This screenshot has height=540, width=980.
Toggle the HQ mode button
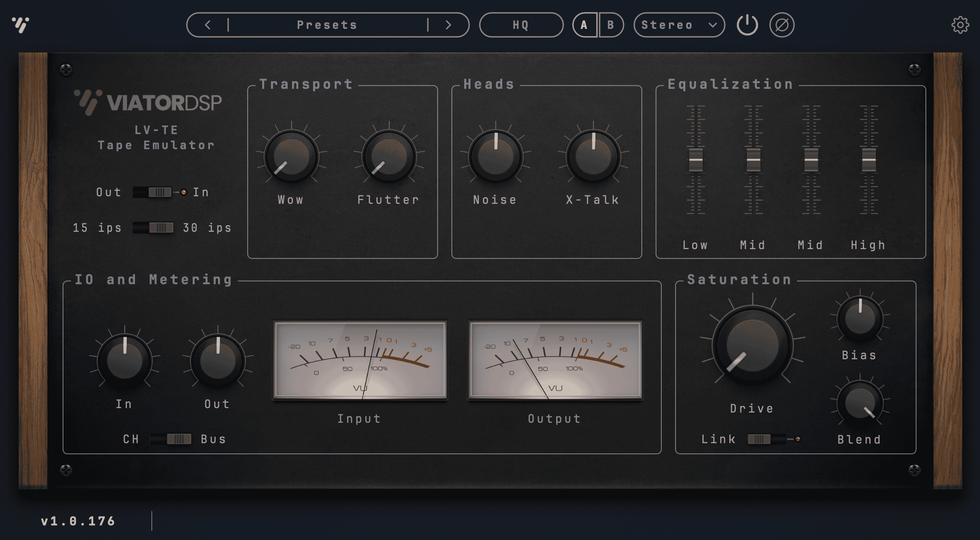pyautogui.click(x=521, y=25)
